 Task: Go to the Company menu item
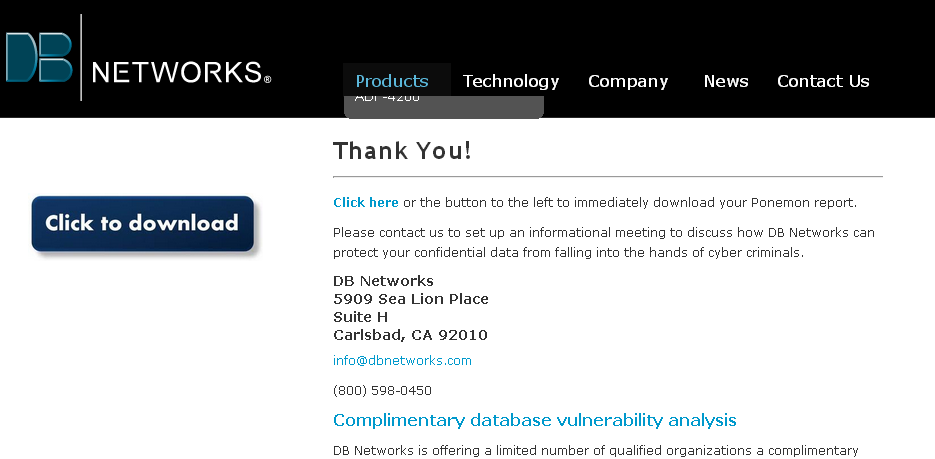coord(628,82)
